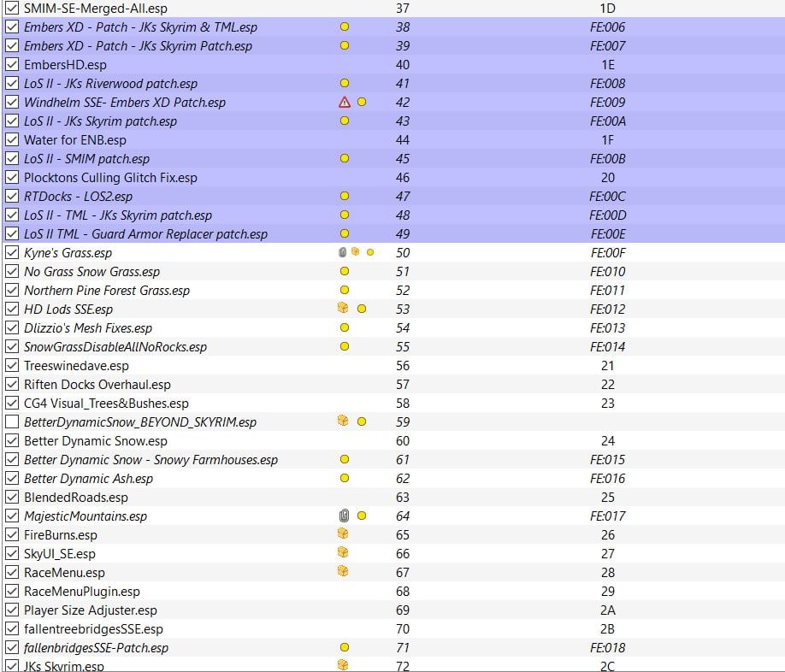Select the FireBurns.esp plugin name
The height and width of the screenshot is (672, 785).
(x=61, y=535)
